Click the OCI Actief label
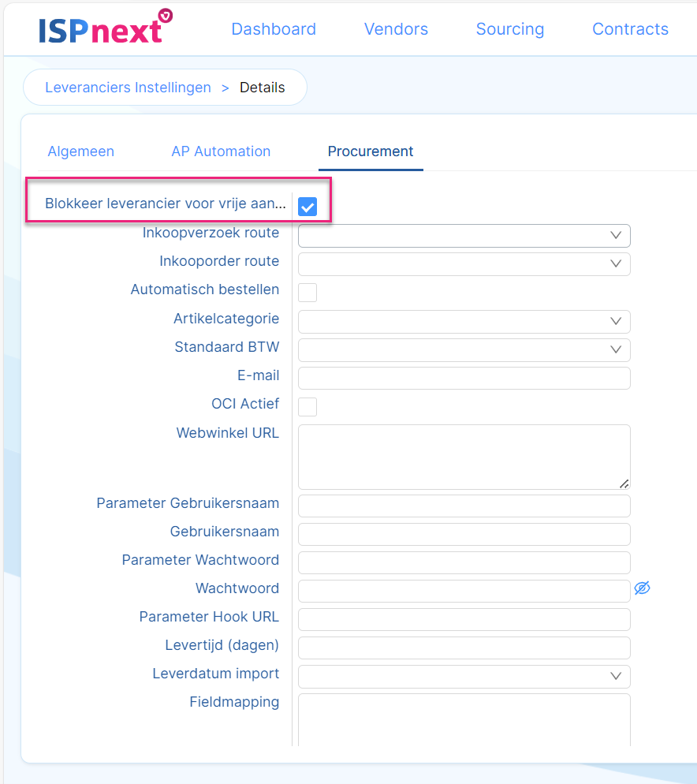 coord(245,404)
